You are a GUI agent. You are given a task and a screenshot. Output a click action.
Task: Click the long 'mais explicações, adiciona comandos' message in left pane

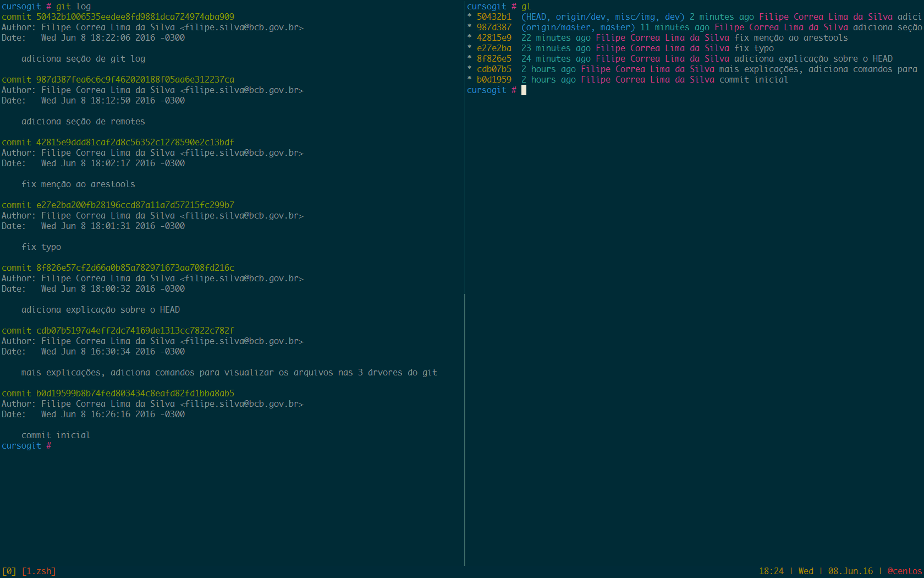coord(229,373)
